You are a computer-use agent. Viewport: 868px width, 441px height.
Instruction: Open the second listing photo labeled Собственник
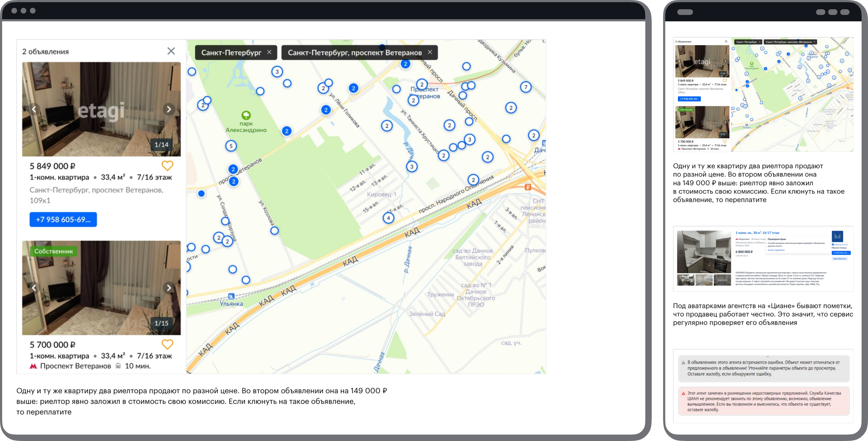coord(101,288)
